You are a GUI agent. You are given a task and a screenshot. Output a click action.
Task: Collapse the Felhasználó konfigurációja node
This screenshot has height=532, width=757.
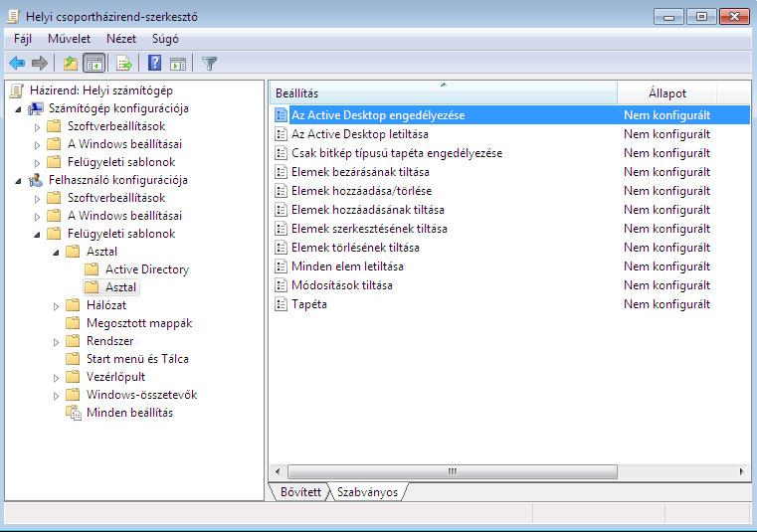pyautogui.click(x=18, y=181)
